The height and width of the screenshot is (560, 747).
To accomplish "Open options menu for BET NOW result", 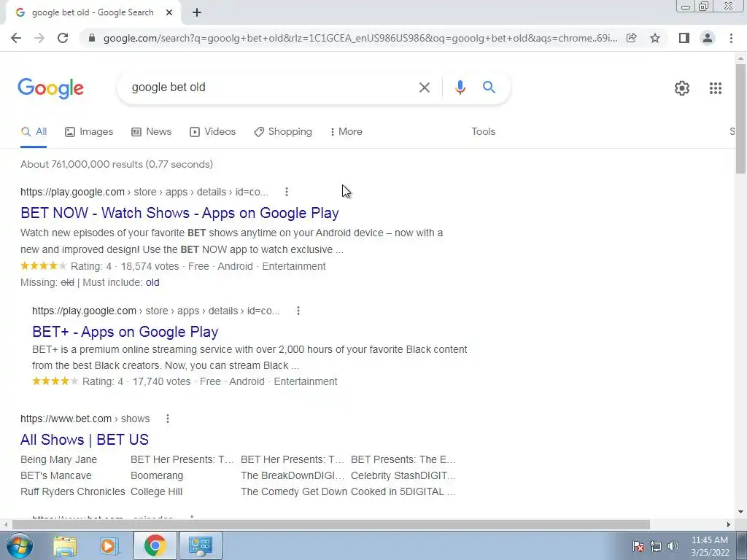I will point(286,192).
